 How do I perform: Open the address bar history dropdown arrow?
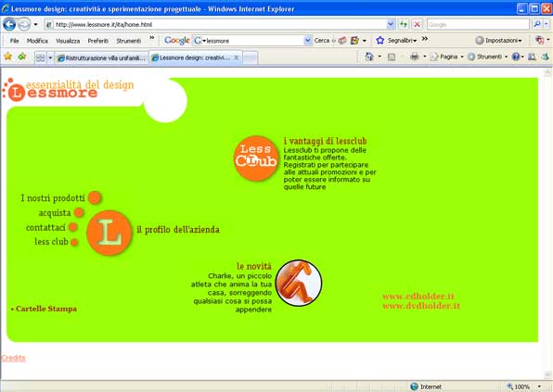pos(391,24)
